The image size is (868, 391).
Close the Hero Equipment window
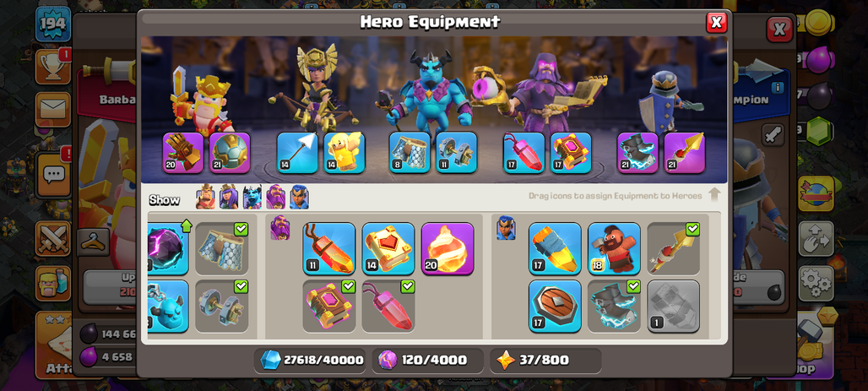click(716, 22)
